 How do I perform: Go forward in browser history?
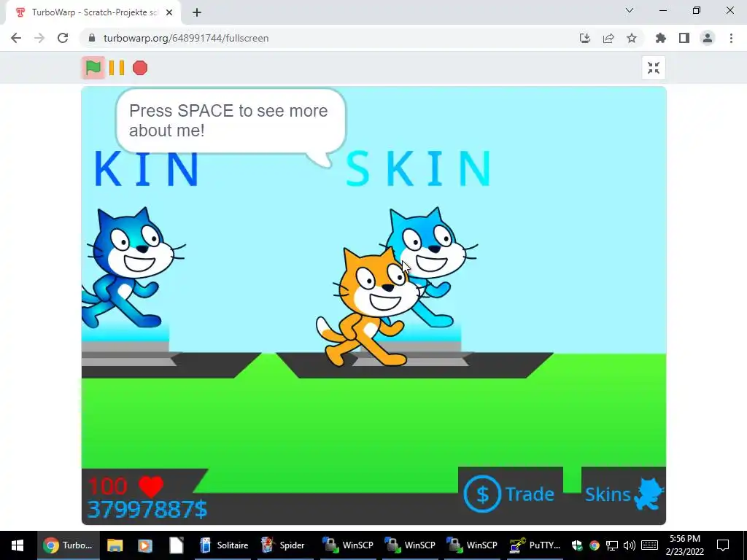tap(39, 38)
